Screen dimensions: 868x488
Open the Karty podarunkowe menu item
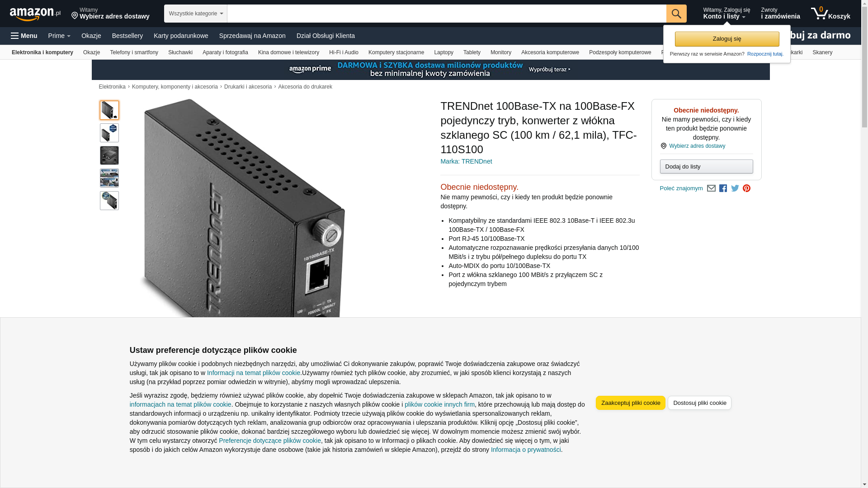point(181,36)
